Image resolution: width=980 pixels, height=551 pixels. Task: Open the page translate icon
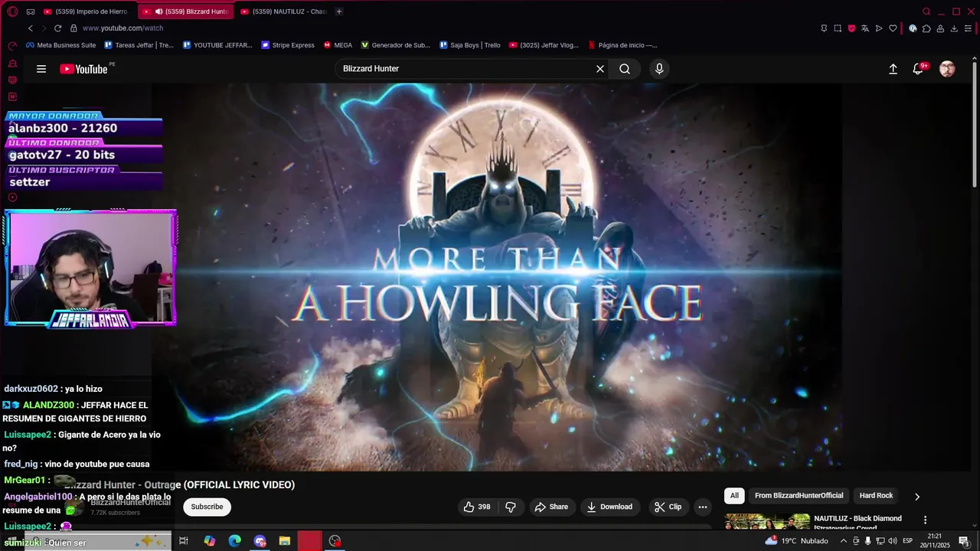coord(865,28)
